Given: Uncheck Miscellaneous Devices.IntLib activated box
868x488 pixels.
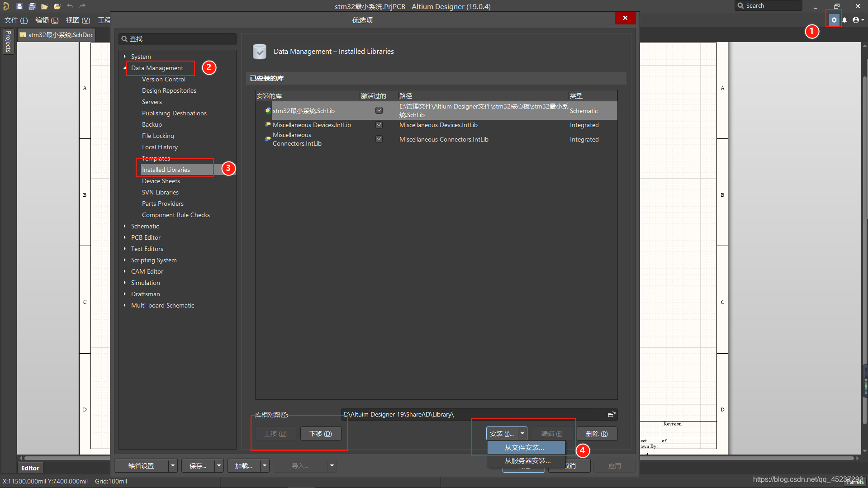Looking at the screenshot, I should (x=379, y=125).
